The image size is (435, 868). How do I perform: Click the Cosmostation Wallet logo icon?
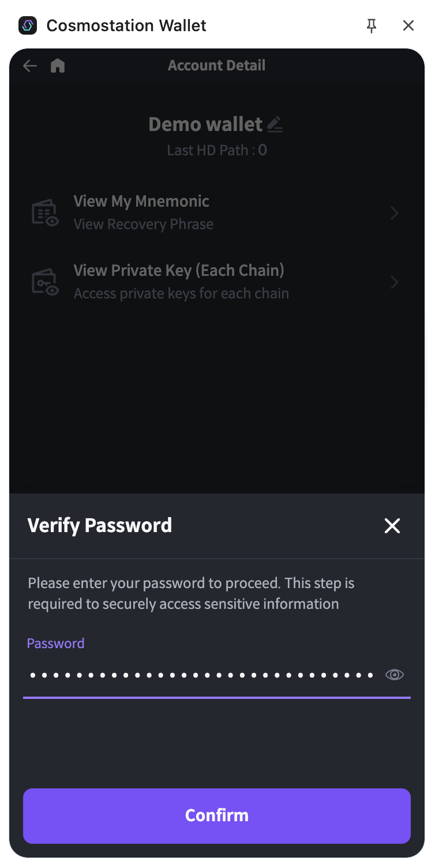pyautogui.click(x=28, y=25)
